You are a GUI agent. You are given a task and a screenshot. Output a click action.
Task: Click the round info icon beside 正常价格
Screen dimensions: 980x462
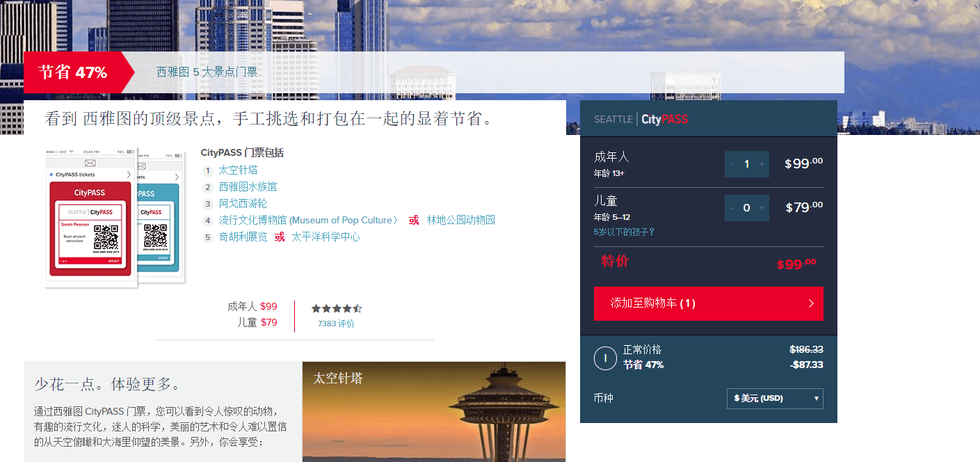605,358
